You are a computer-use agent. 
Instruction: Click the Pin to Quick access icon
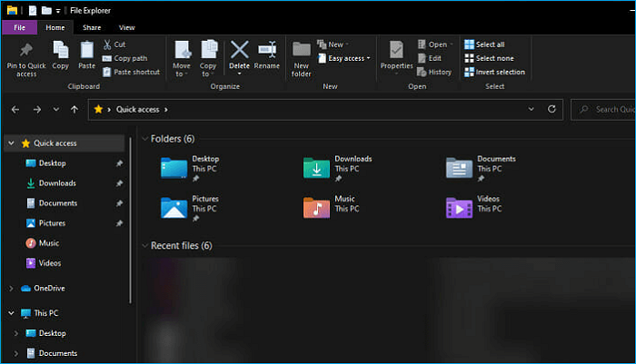tap(26, 51)
